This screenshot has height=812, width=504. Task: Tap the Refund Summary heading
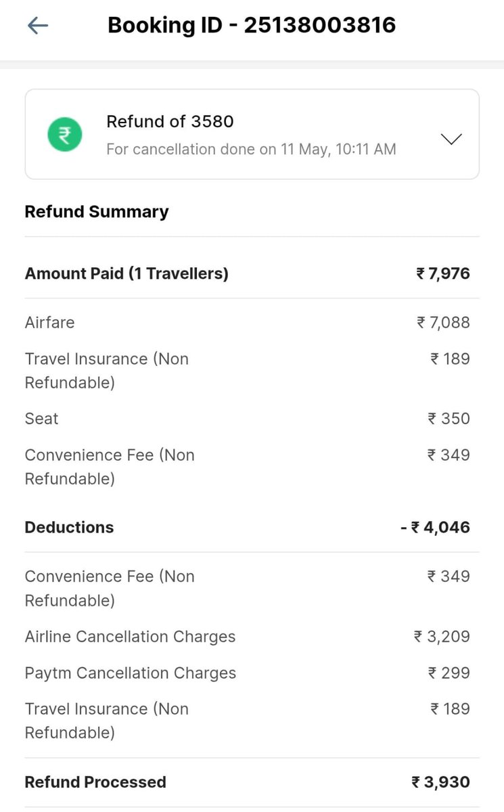tap(97, 212)
